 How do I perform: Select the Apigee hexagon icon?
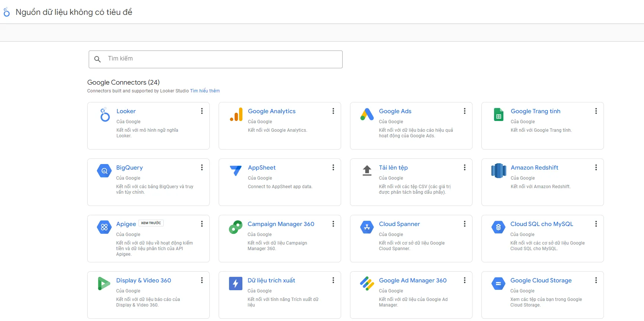[104, 227]
